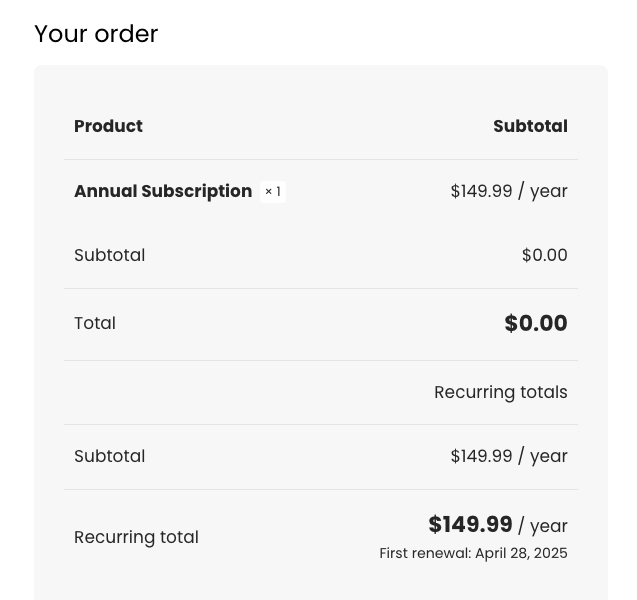Click "/ year" in the recurring Subtotal row

[543, 456]
